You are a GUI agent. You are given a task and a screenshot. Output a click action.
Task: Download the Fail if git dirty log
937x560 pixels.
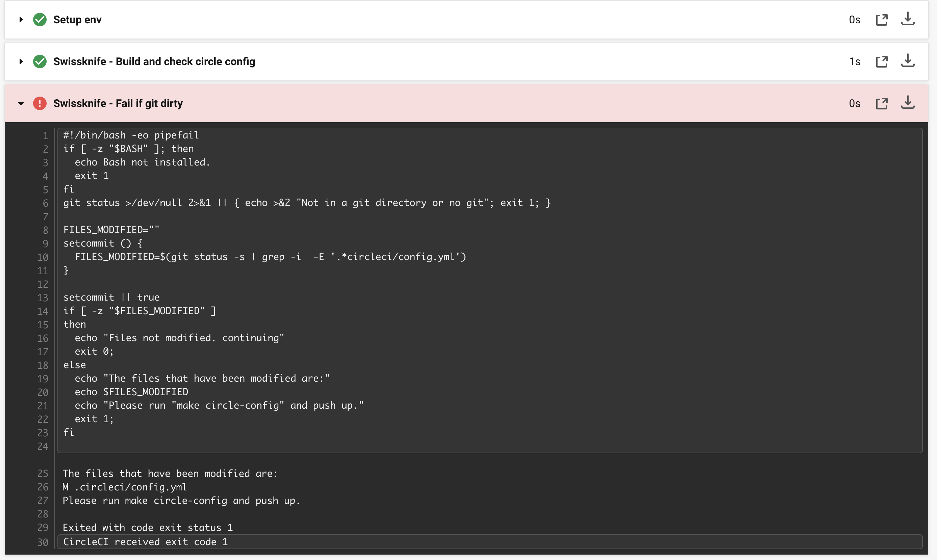point(908,103)
